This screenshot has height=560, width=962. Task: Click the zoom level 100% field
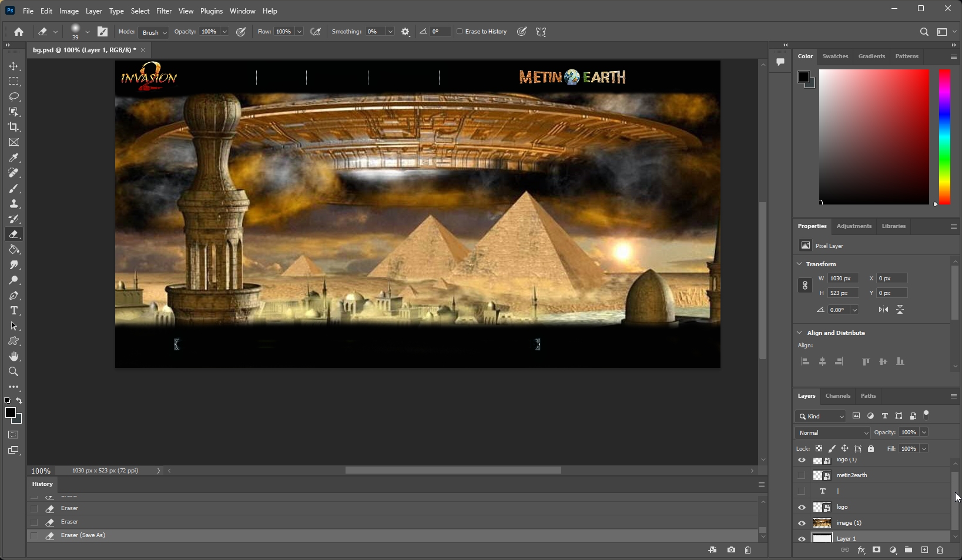click(x=41, y=471)
